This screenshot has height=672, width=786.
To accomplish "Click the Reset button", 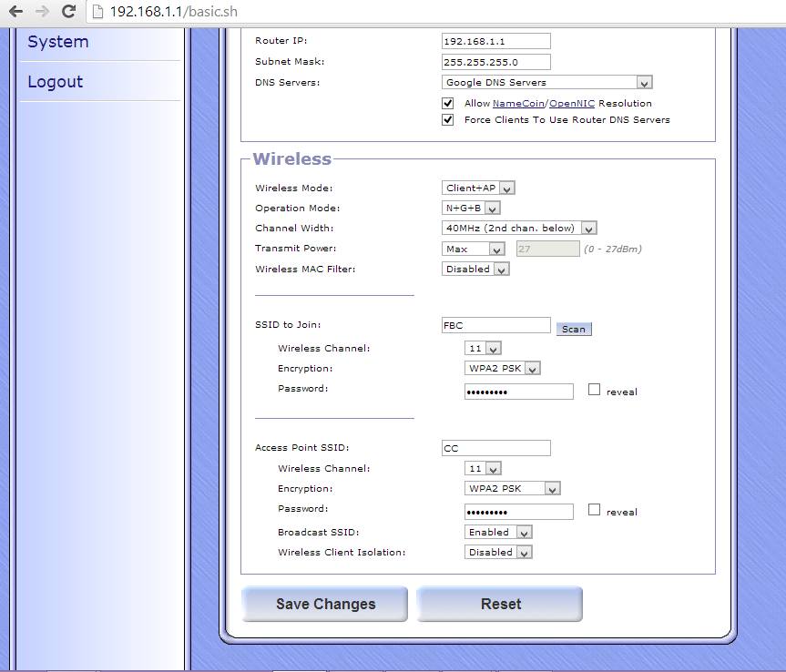I will pos(500,604).
